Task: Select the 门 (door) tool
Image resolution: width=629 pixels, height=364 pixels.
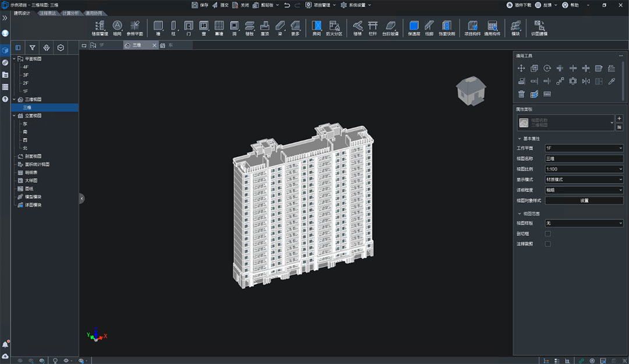Action: pos(189,28)
